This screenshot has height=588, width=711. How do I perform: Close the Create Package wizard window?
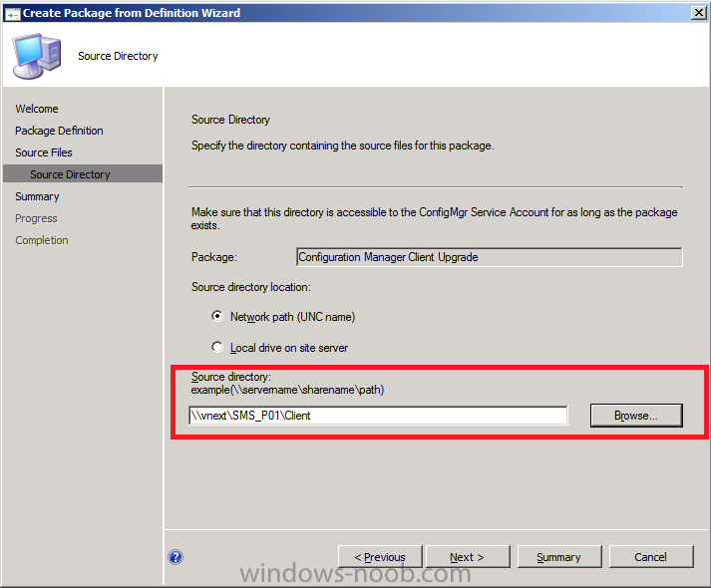point(699,13)
